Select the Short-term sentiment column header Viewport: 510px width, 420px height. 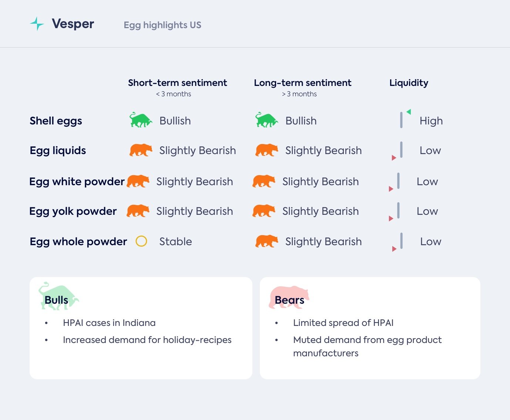point(177,83)
